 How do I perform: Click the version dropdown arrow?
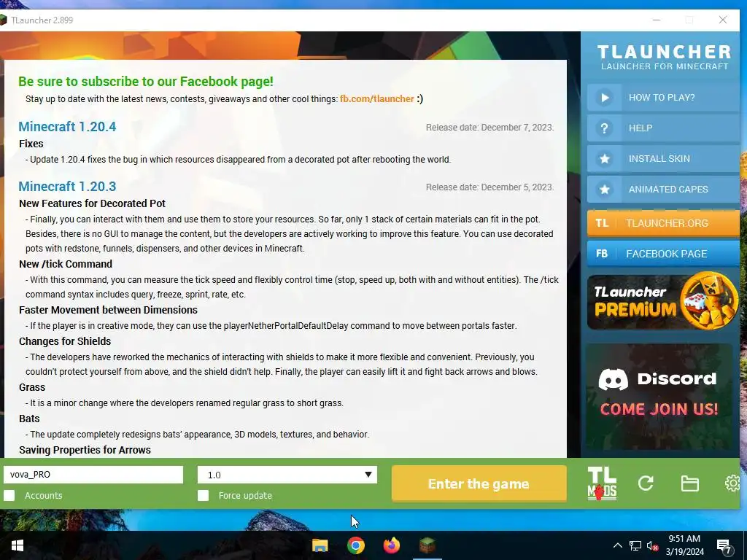tap(368, 475)
